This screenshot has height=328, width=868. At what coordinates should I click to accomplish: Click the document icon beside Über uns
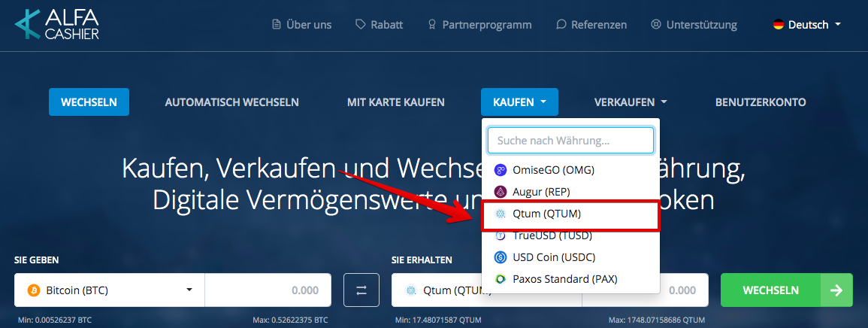(277, 24)
